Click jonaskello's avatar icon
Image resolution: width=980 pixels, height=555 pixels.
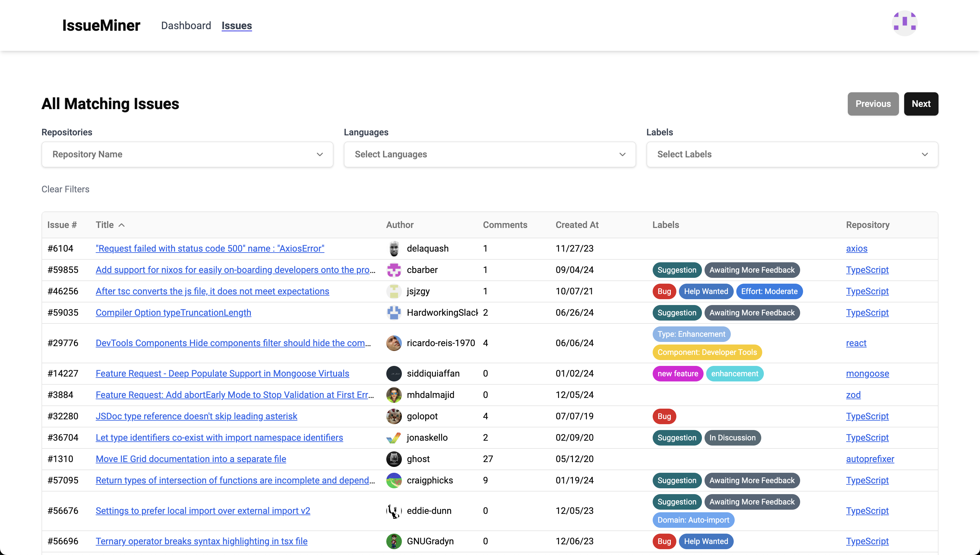pyautogui.click(x=394, y=437)
